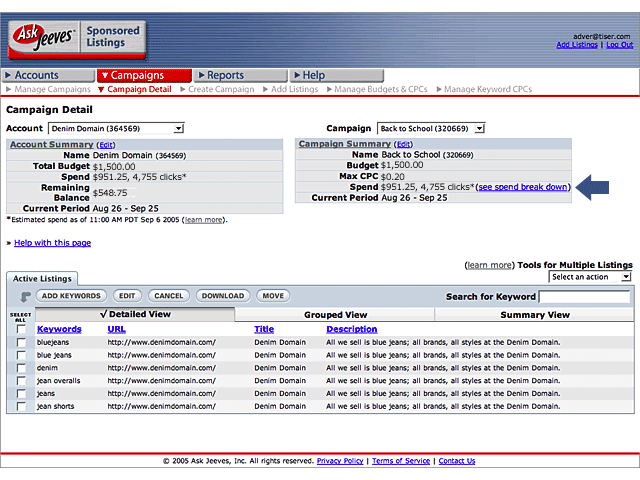Screen dimensions: 640x480
Task: Click the Account Summary heading link
Action: point(51,144)
